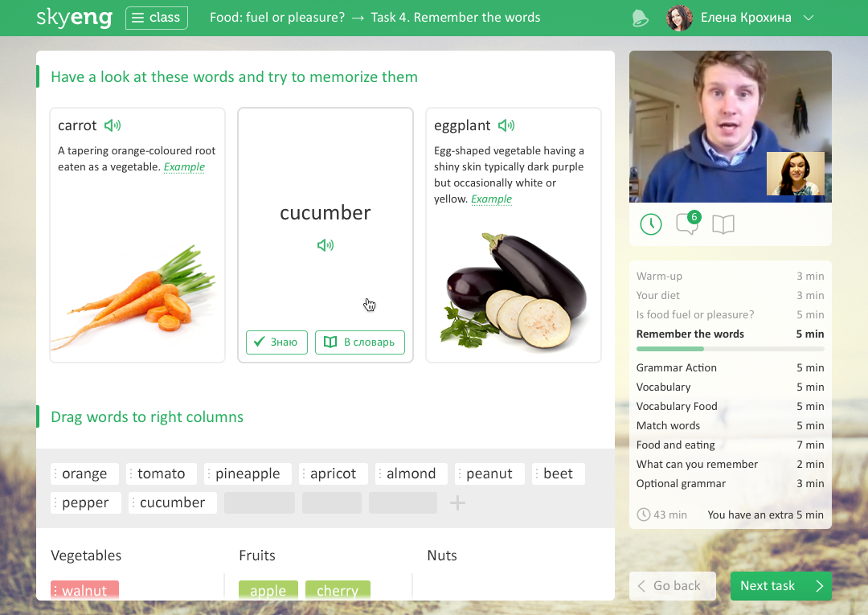Screen dimensions: 868x615
Task: Open the dictionary book icon under video
Action: [x=723, y=224]
